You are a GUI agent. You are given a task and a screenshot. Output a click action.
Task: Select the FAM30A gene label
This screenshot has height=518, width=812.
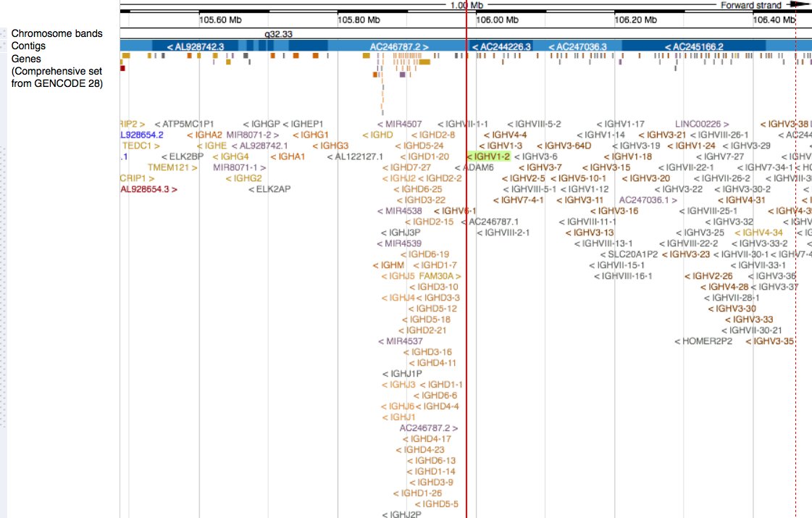pos(440,276)
